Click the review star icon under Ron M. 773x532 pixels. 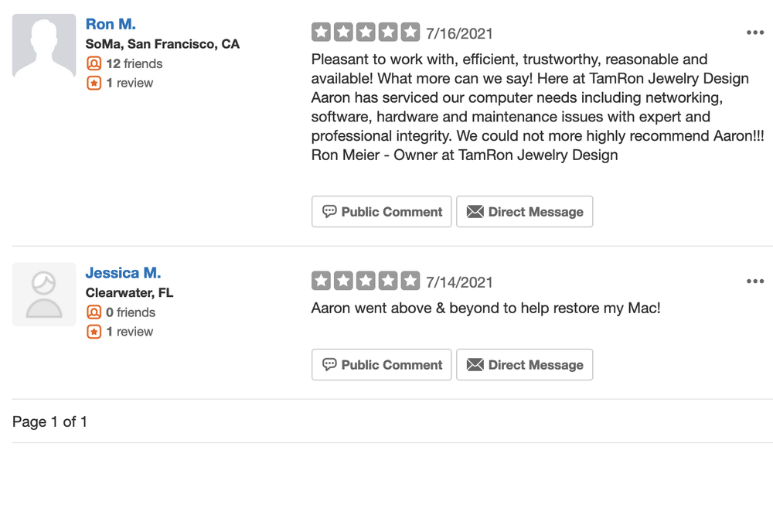(94, 83)
